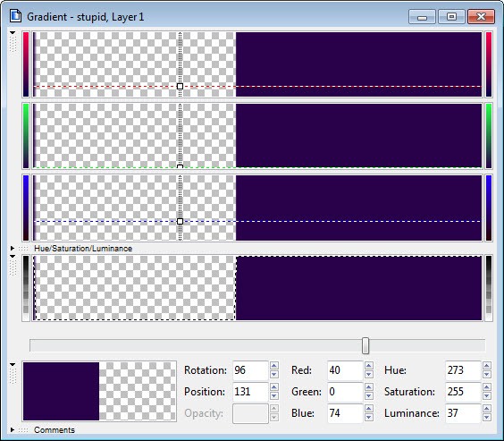Click the Rotation input field
This screenshot has height=441, width=504.
tap(250, 370)
